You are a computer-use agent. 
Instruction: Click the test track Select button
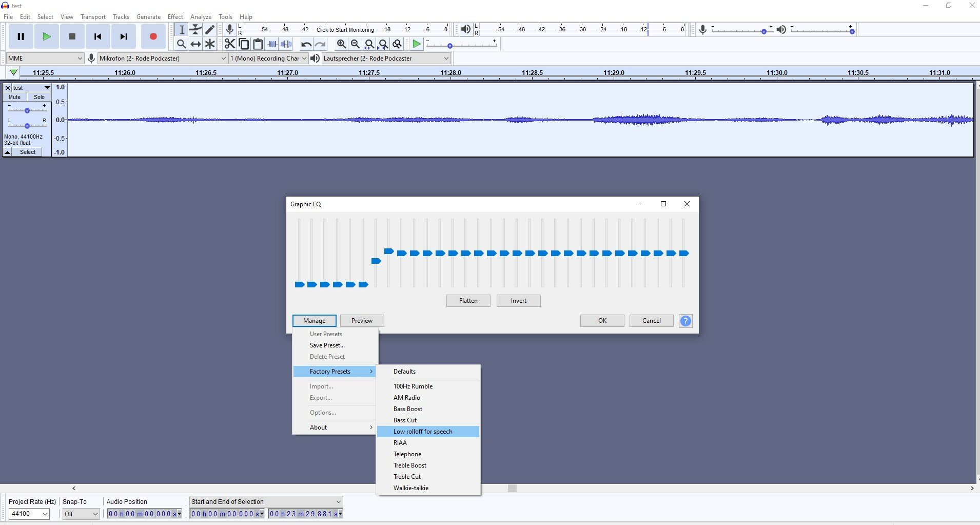[28, 152]
